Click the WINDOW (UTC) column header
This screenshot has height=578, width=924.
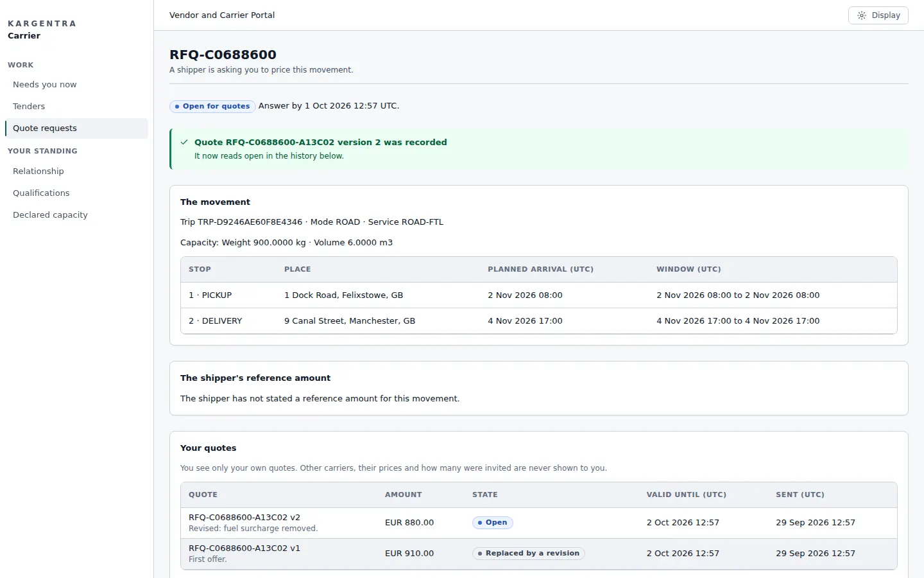click(689, 269)
